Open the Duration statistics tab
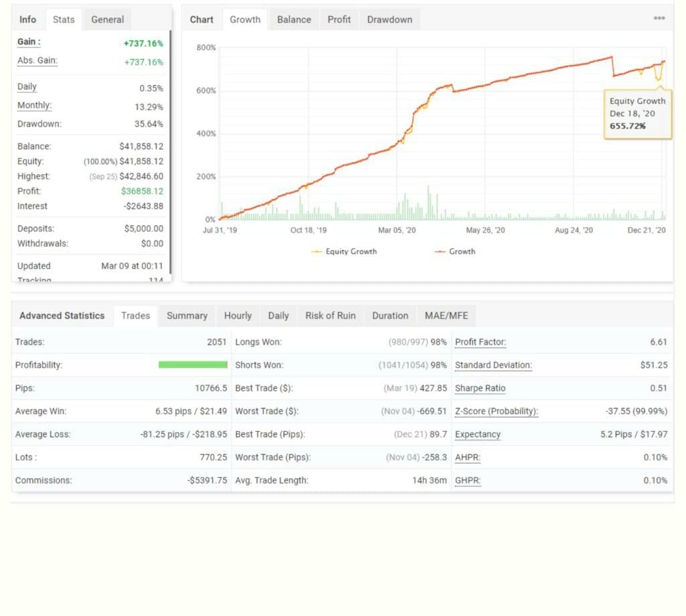The image size is (686, 616). coord(390,316)
